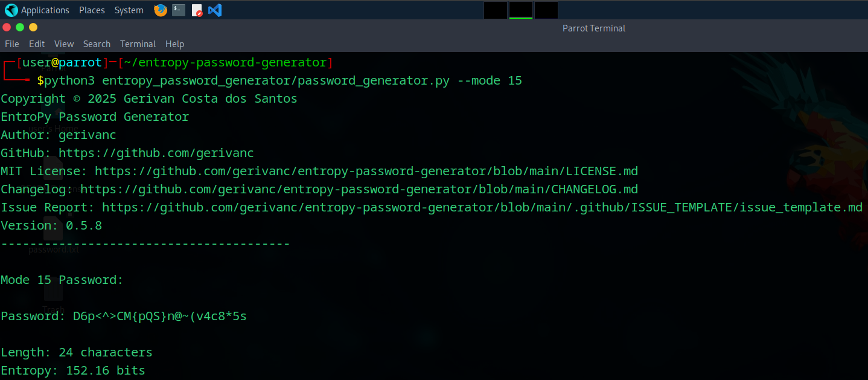Open the Search menu
Viewport: 868px width, 380px height.
click(97, 43)
